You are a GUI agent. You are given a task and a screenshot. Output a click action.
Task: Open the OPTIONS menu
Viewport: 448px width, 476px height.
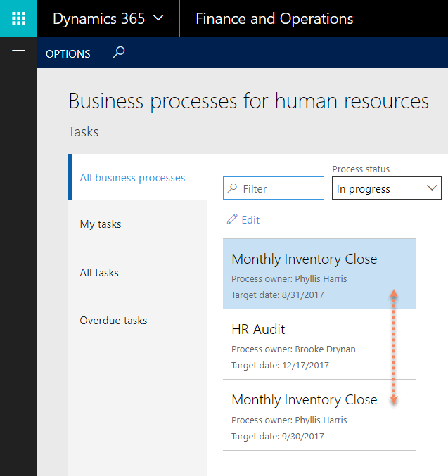pyautogui.click(x=68, y=53)
